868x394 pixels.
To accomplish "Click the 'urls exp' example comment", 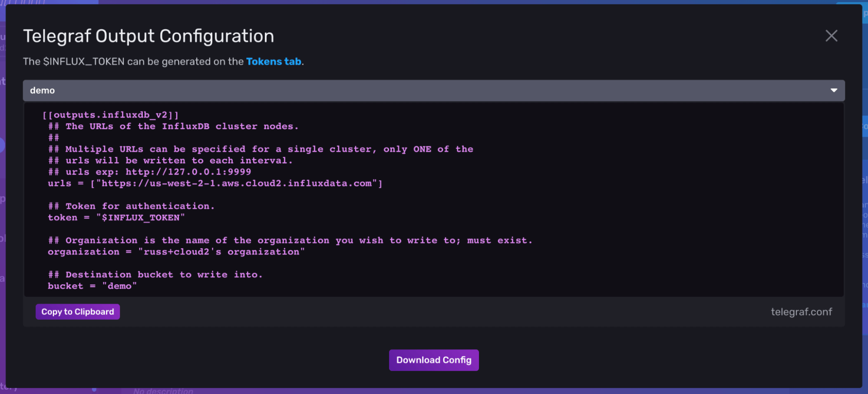I will click(149, 172).
